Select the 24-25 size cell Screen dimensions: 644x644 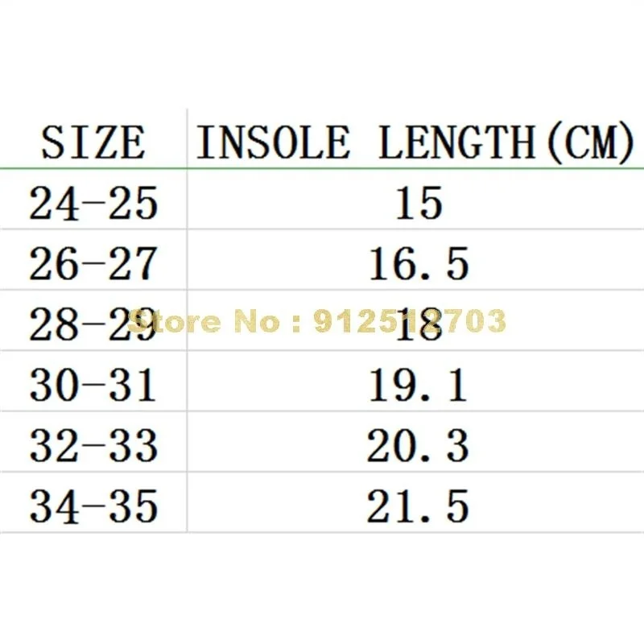pos(93,204)
